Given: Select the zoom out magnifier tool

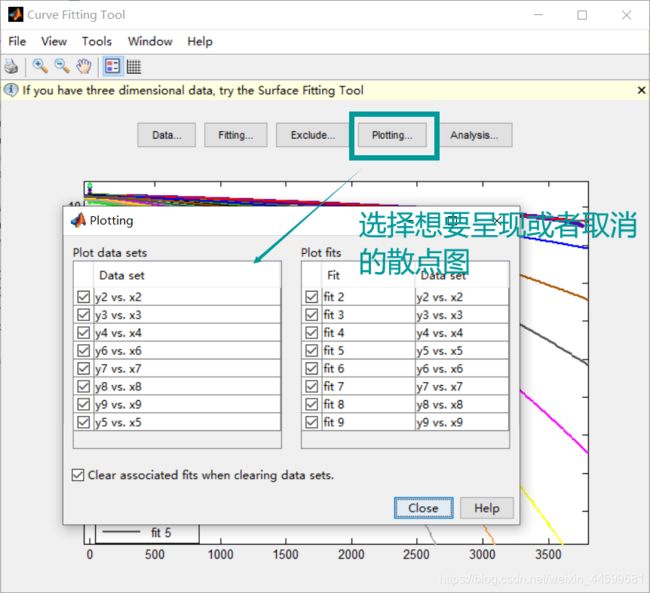Looking at the screenshot, I should pos(62,66).
